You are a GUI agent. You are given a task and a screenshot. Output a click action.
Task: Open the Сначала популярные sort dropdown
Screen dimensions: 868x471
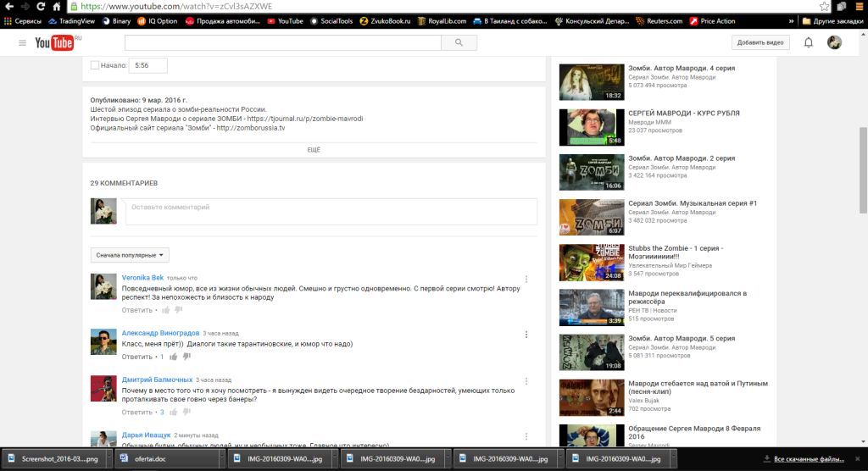[130, 255]
